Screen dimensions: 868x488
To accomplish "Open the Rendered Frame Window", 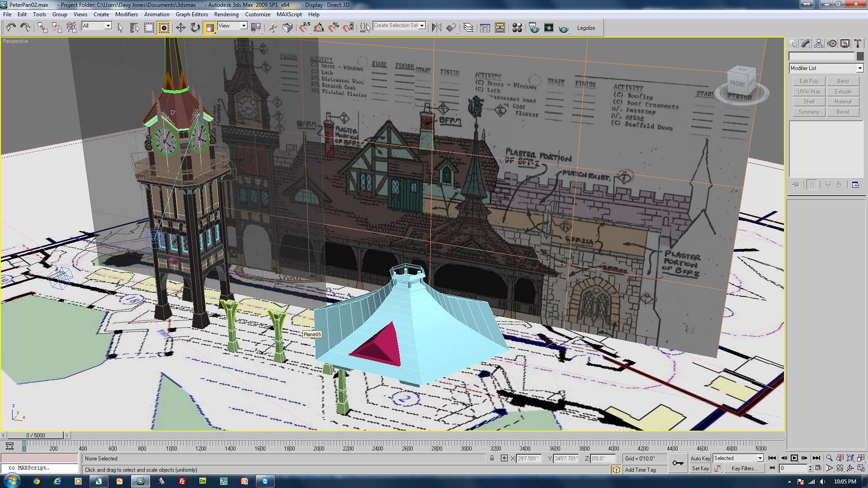I will [549, 28].
